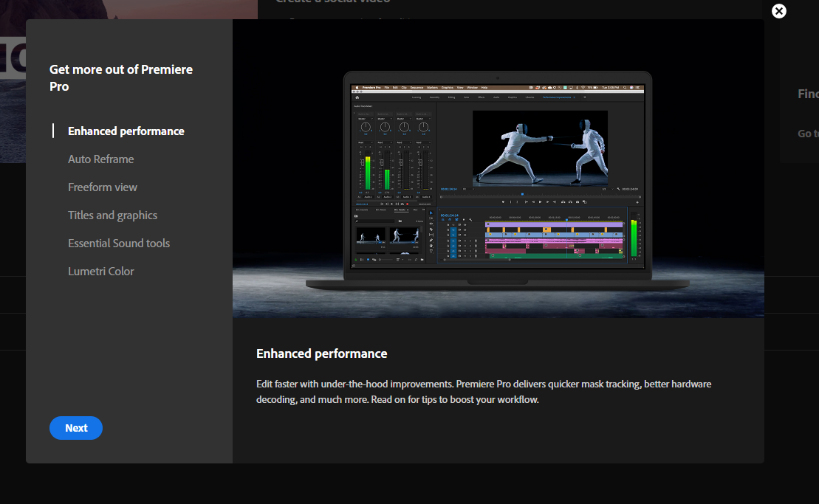The width and height of the screenshot is (819, 504).
Task: Toggle the track lock on Video 1
Action: (447, 234)
